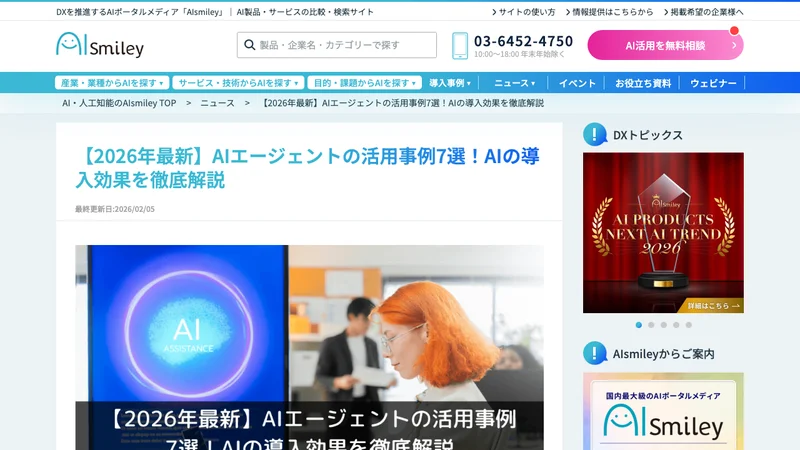Click breadcrumb AI・人工知能のAIsmiley TOP
Screen dimensions: 800x450
(119, 103)
